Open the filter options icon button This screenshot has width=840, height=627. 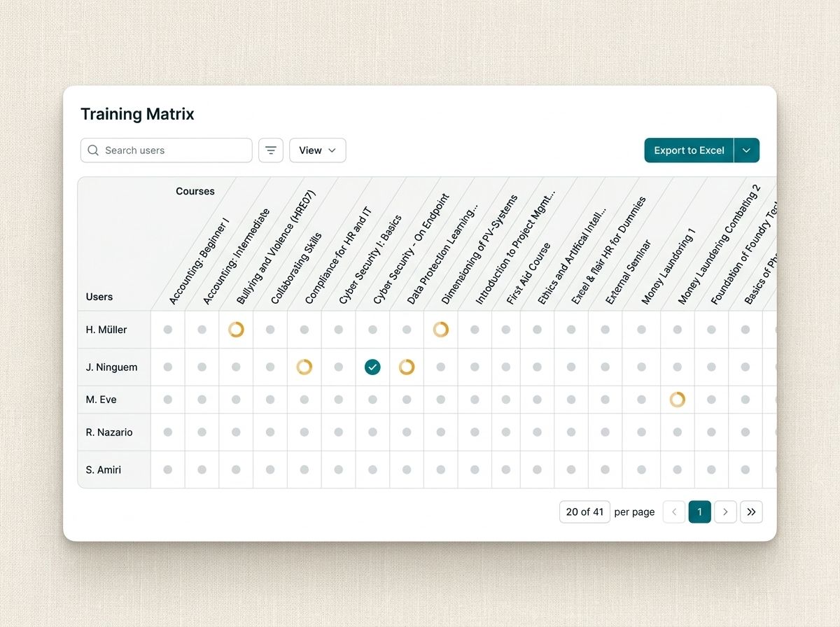(x=271, y=150)
